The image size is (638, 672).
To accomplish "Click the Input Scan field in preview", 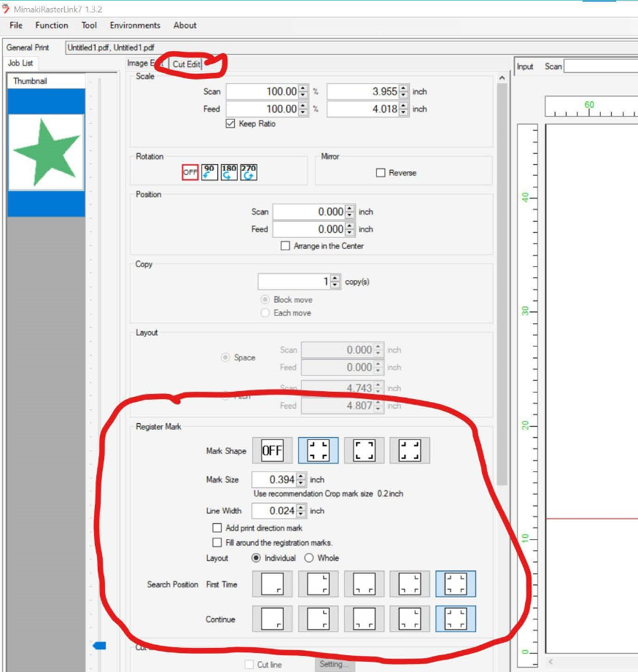I will coord(601,66).
